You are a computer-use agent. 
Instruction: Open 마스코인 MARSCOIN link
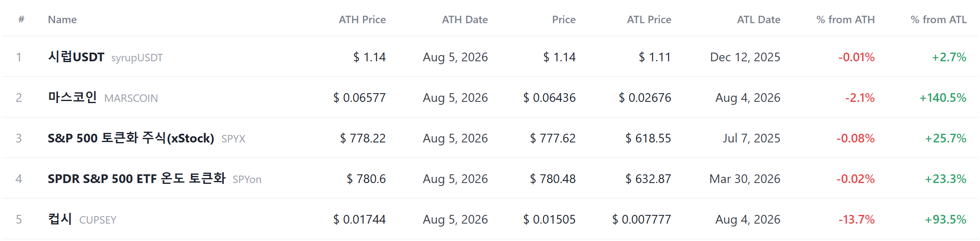pyautogui.click(x=103, y=97)
